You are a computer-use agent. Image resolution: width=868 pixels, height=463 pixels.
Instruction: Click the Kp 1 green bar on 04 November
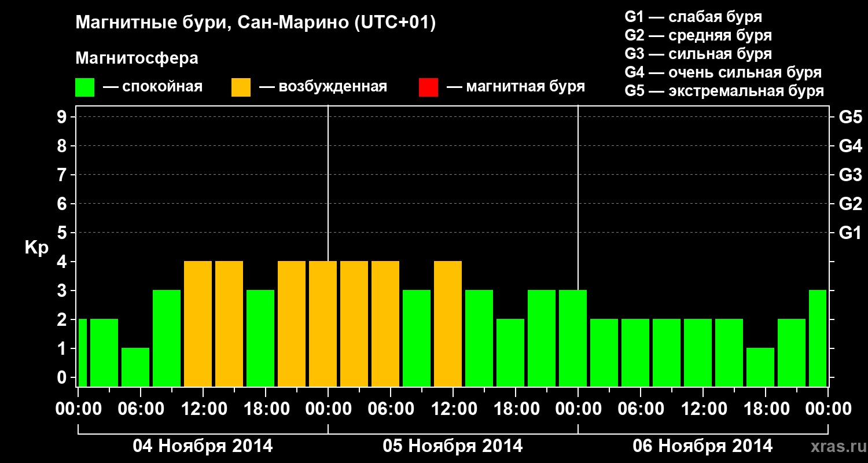click(x=135, y=367)
